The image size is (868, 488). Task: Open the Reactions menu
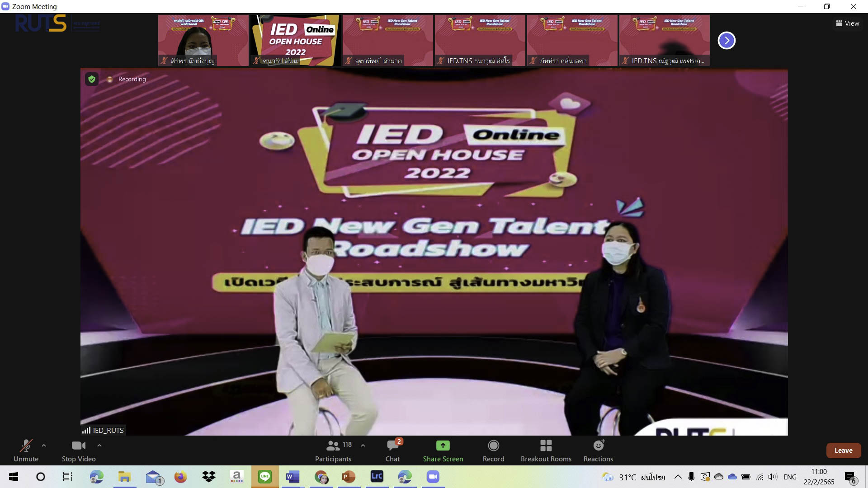coord(598,450)
